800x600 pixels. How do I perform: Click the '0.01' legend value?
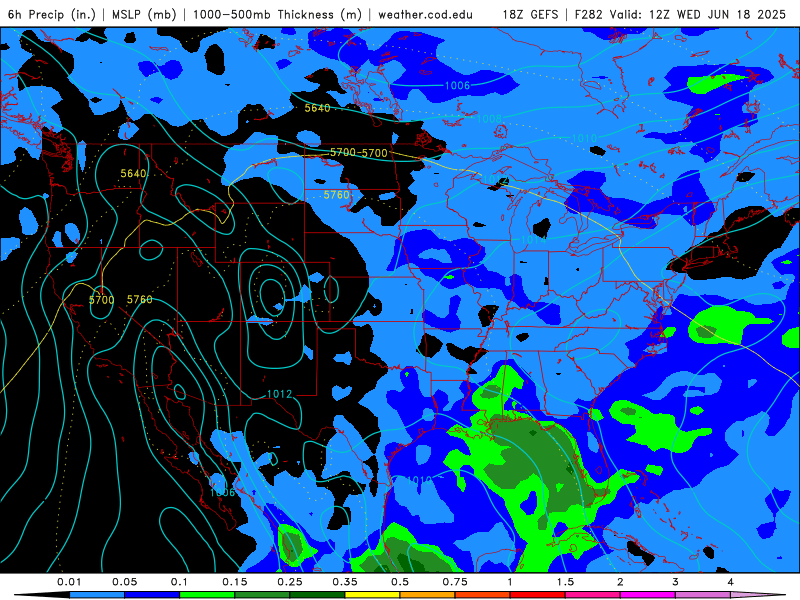(69, 582)
